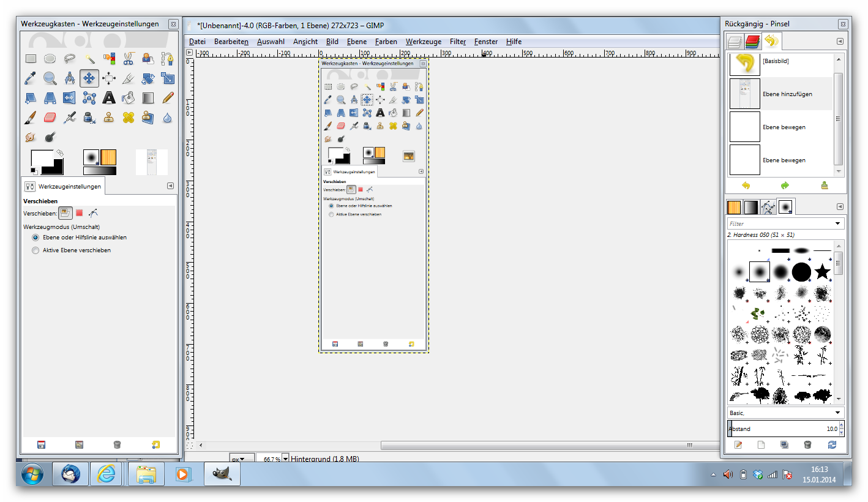This screenshot has height=502, width=868.
Task: Open undo history dock tab configuration arrow
Action: coord(840,41)
